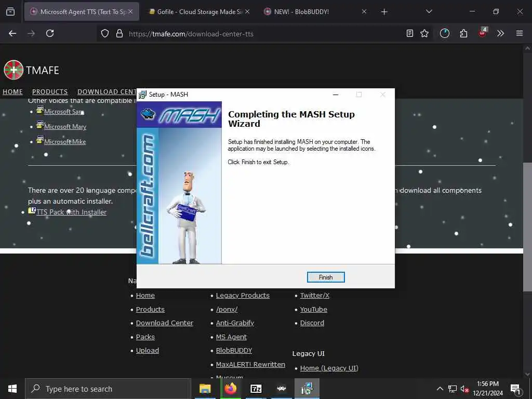Screen dimensions: 532x399
Task: Open footer Home link
Action: coord(145,296)
